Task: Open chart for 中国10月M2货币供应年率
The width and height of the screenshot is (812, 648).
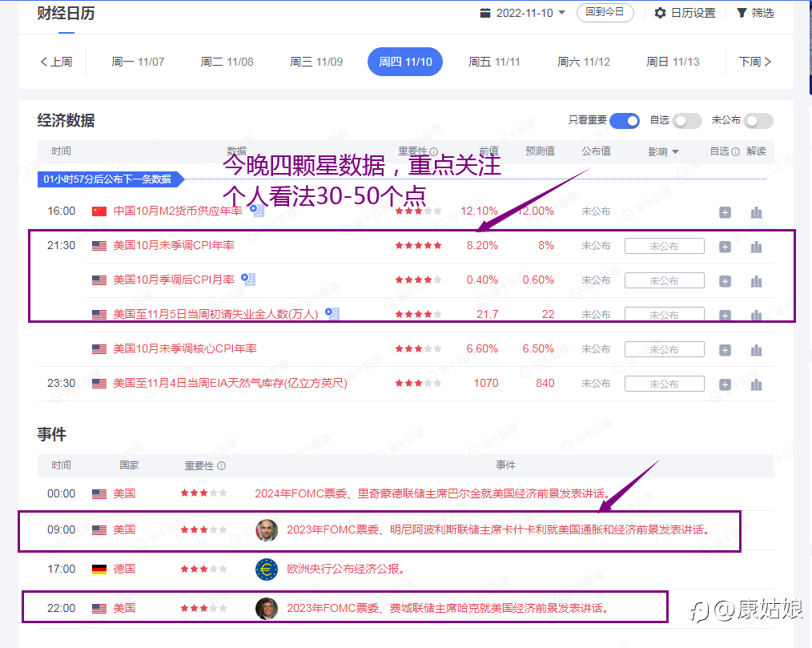Action: pyautogui.click(x=756, y=212)
